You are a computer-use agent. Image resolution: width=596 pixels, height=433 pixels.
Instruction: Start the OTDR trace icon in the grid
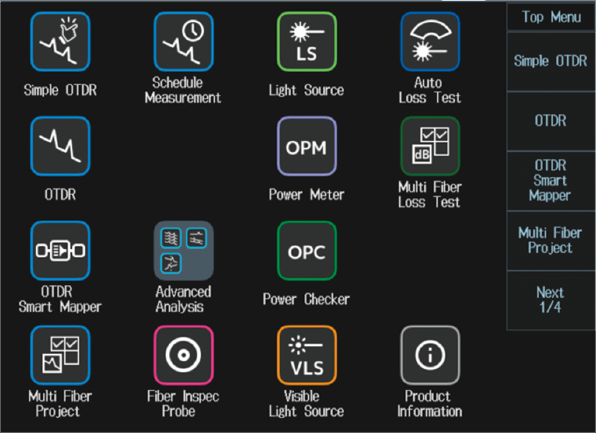tap(60, 146)
